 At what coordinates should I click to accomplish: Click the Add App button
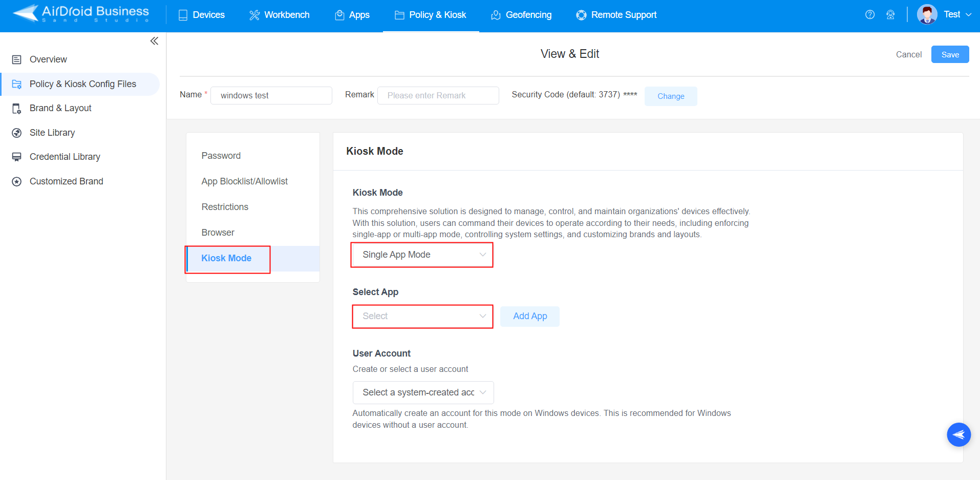[x=529, y=316]
